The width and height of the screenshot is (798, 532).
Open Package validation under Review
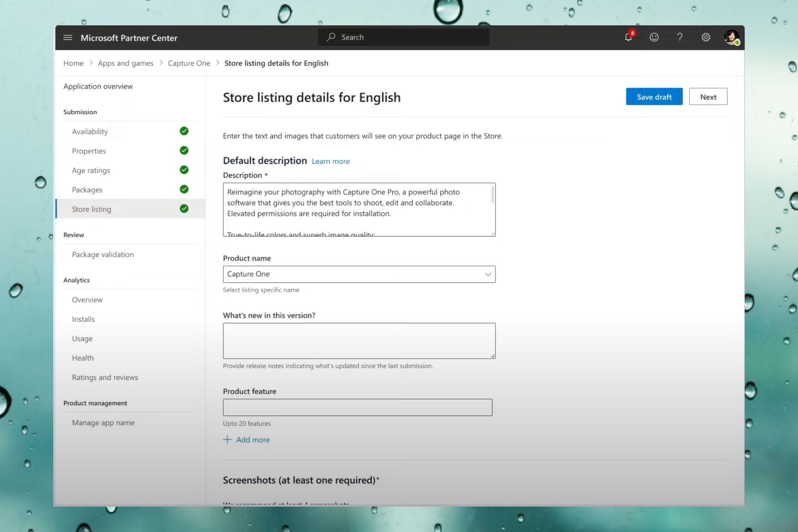point(103,254)
